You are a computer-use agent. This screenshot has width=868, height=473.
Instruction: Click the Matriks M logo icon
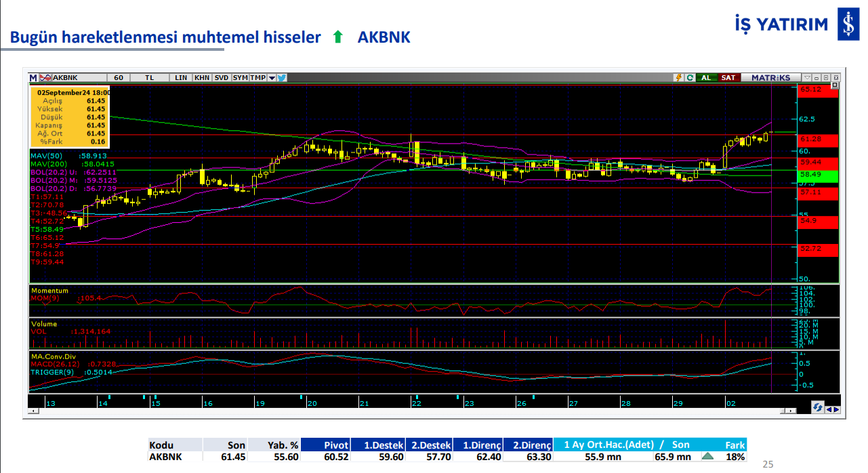pyautogui.click(x=34, y=77)
